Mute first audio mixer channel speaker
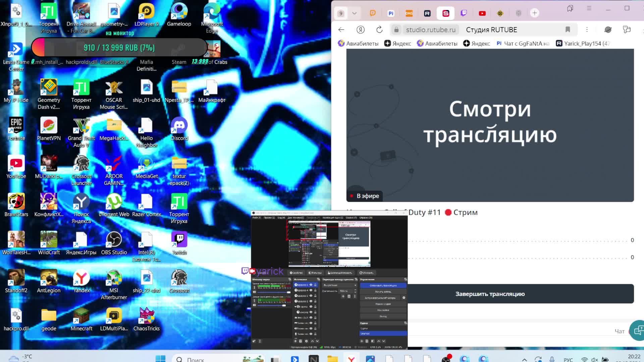The image size is (644, 362). click(254, 292)
